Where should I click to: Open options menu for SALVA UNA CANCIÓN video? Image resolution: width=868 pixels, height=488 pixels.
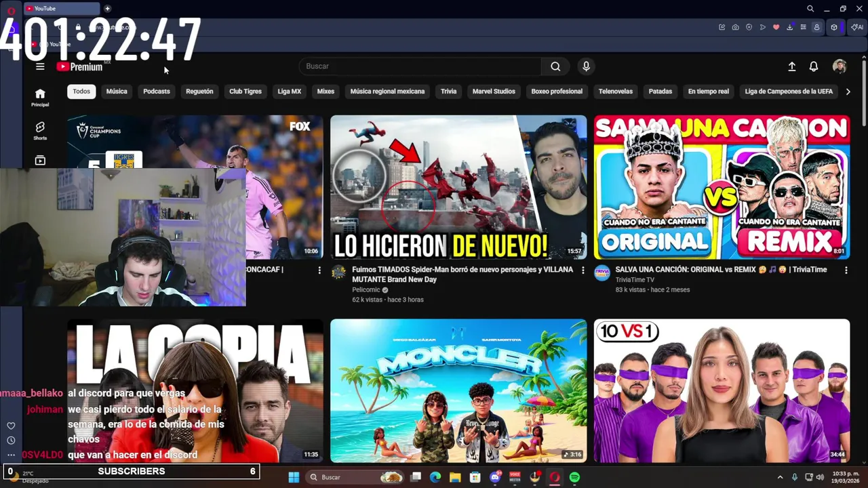point(846,270)
